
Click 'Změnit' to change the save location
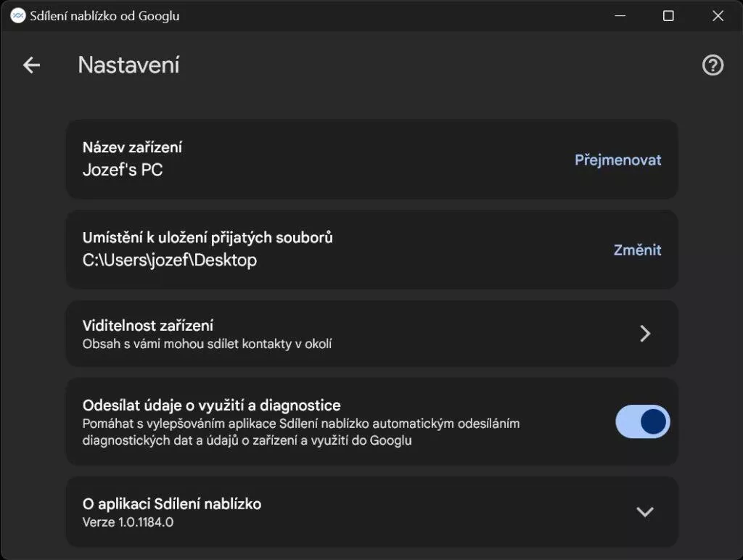[637, 250]
